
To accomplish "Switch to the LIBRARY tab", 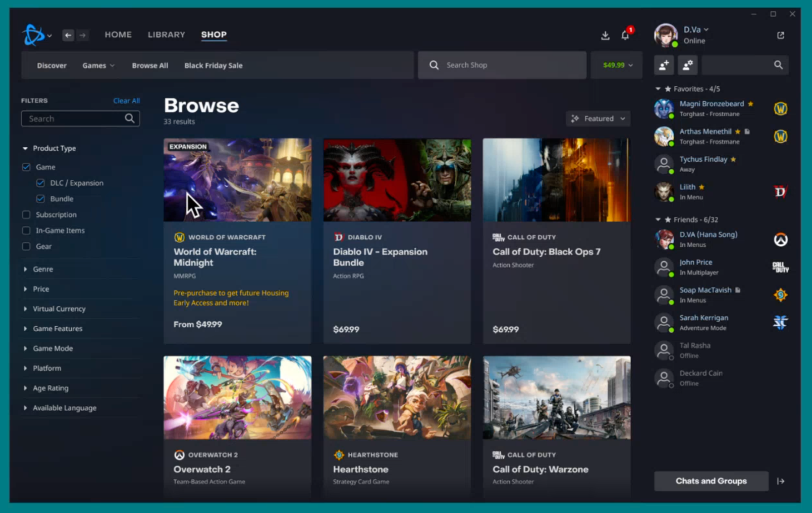I will click(166, 35).
